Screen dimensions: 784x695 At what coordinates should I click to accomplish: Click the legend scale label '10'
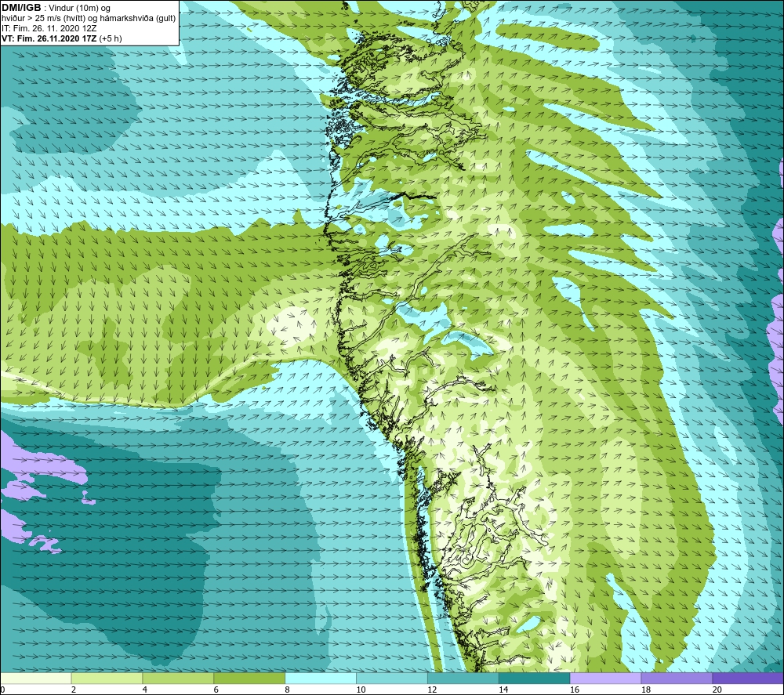(x=361, y=690)
